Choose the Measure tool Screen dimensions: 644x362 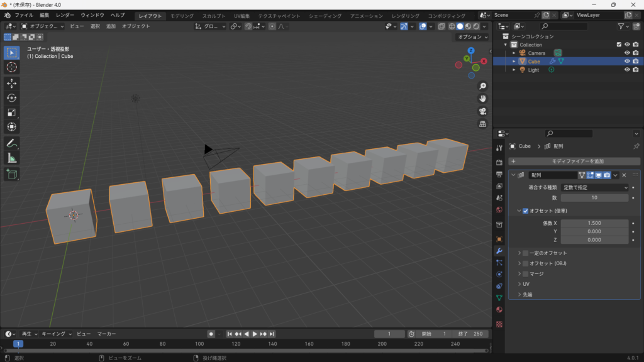pos(12,158)
